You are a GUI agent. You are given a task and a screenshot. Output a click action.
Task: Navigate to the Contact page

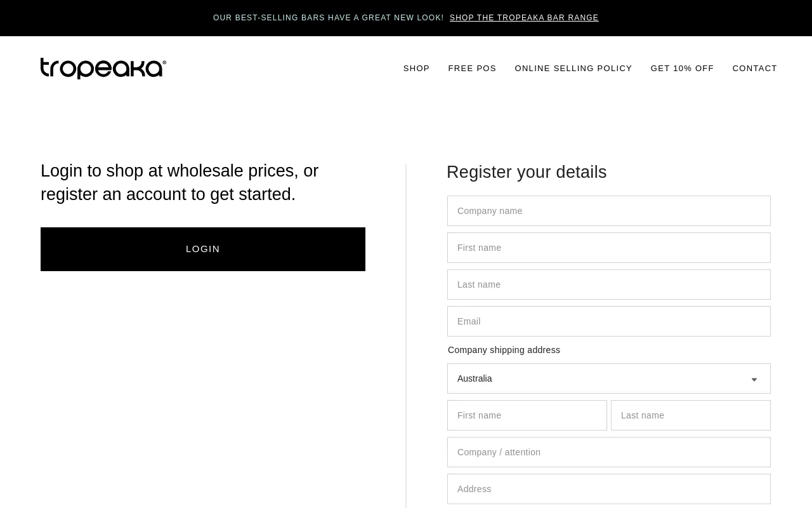point(754,69)
